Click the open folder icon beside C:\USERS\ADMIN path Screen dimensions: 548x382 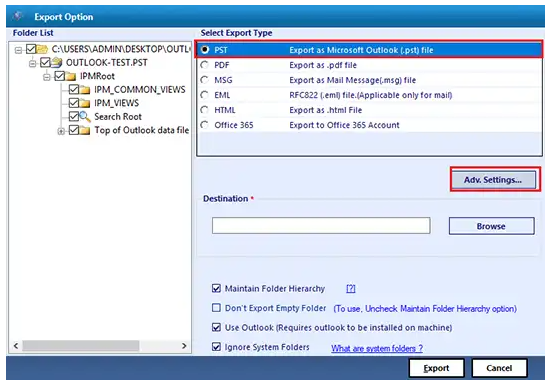coord(42,49)
